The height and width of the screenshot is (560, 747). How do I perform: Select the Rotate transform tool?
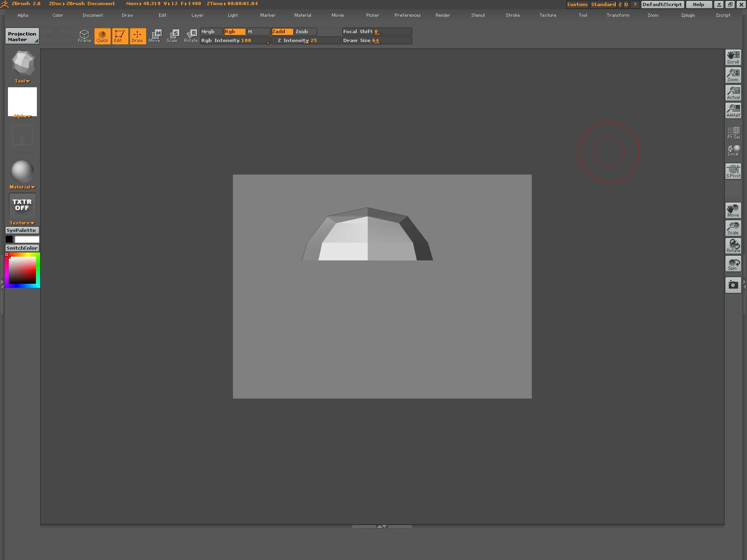pyautogui.click(x=190, y=36)
